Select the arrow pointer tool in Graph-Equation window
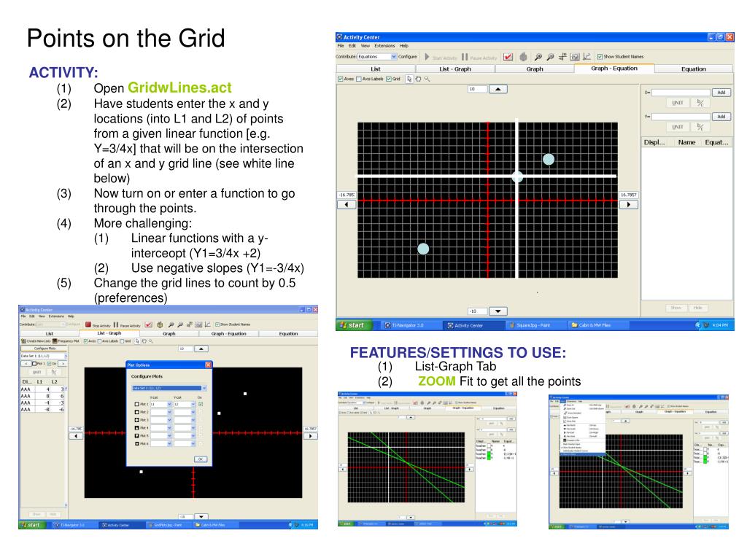 tap(409, 79)
